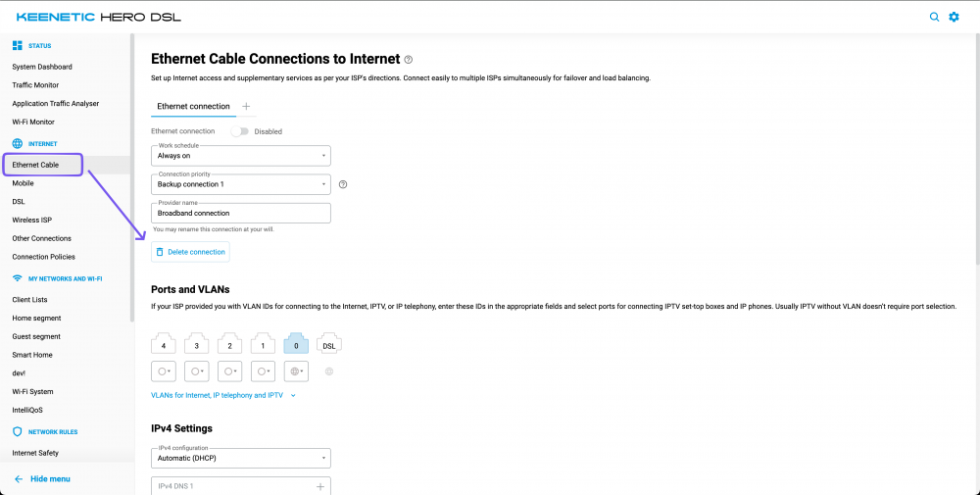The image size is (980, 495).
Task: Click the port 4 Ethernet icon
Action: [x=163, y=344]
